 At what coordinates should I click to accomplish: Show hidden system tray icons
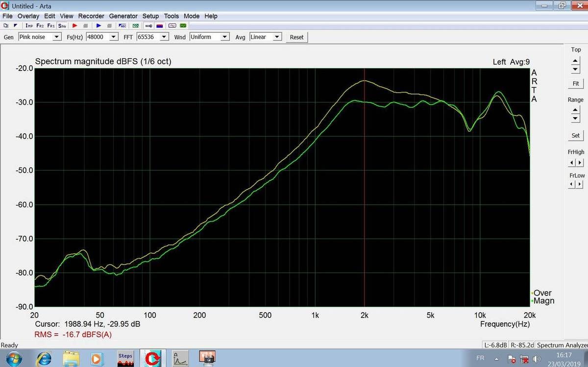coord(496,358)
